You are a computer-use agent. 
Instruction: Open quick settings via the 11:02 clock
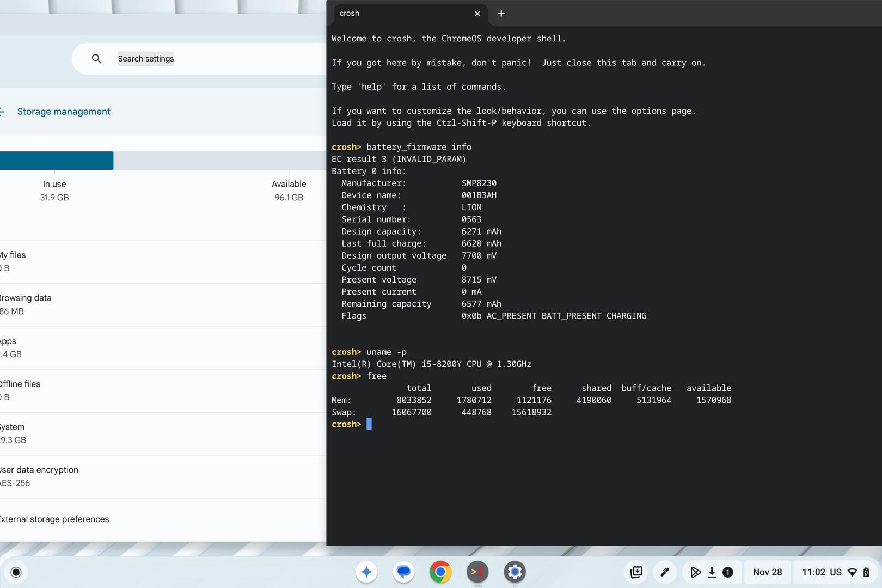click(x=813, y=572)
